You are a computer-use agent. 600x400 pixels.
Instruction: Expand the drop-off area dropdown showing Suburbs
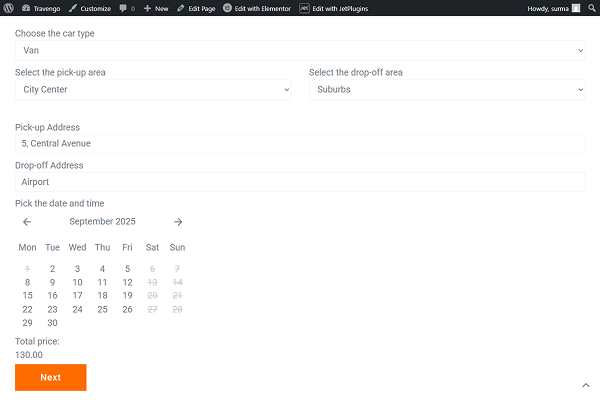tap(447, 90)
